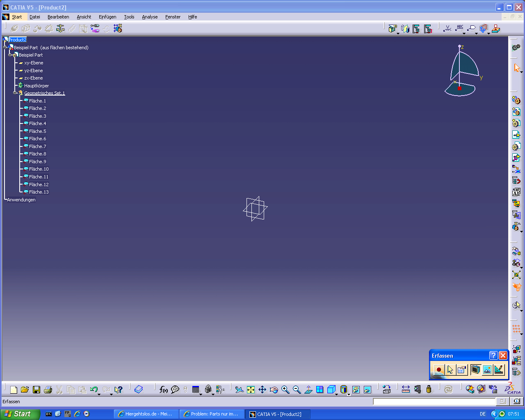Switch to 'Problem: Parts nur im...' taskbar window
525x420 pixels.
coord(212,414)
